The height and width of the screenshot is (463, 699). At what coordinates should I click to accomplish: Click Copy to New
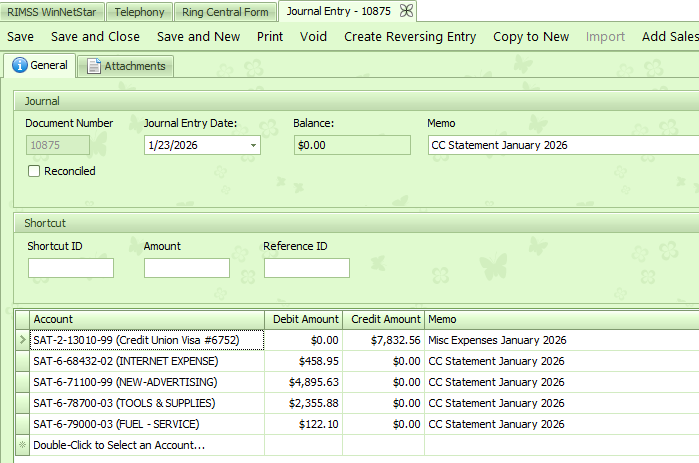tap(531, 37)
